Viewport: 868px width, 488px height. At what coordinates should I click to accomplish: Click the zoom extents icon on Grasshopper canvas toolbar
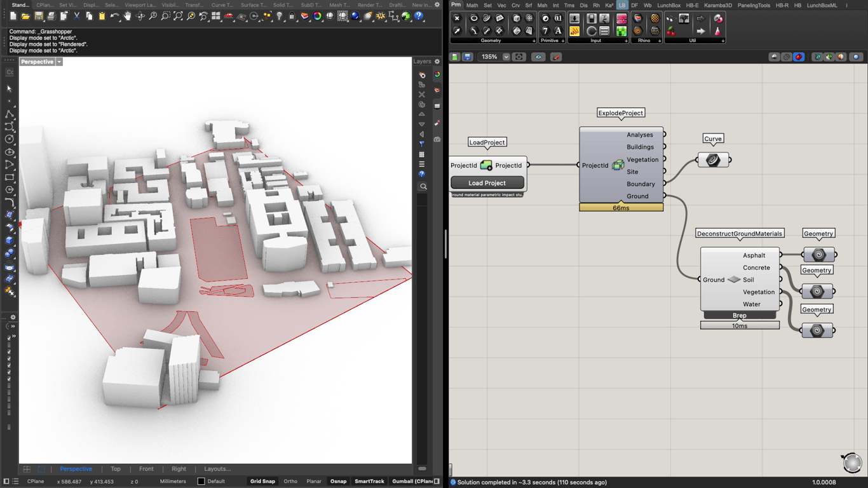(x=519, y=57)
